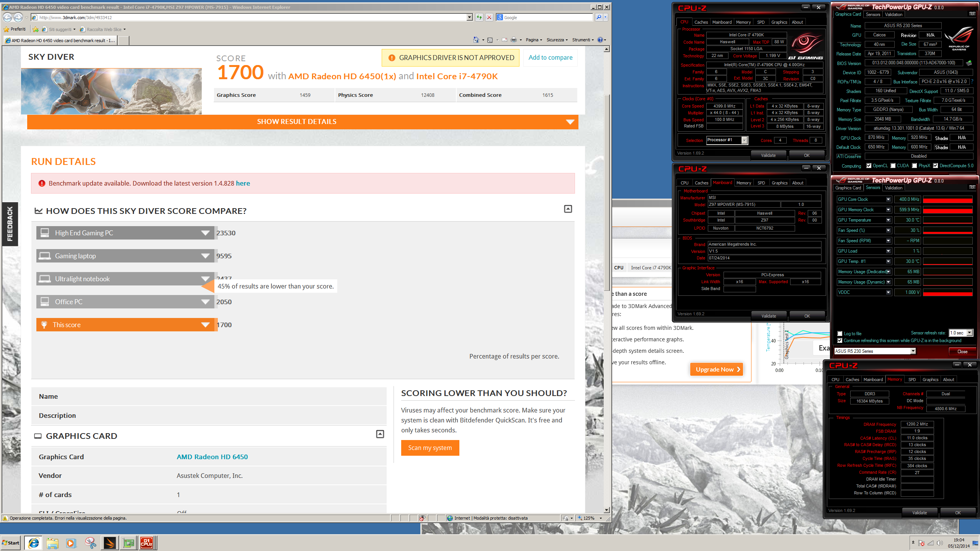Open the Pagina menu
Viewport: 980px width, 551px height.
534,40
